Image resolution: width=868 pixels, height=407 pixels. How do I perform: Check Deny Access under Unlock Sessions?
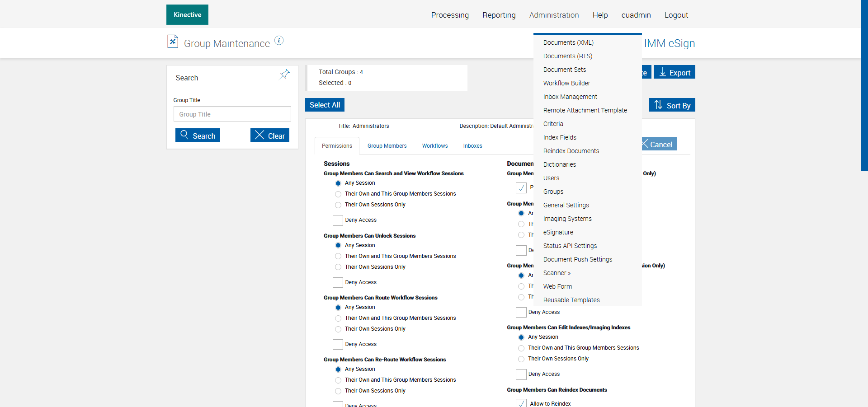point(338,283)
